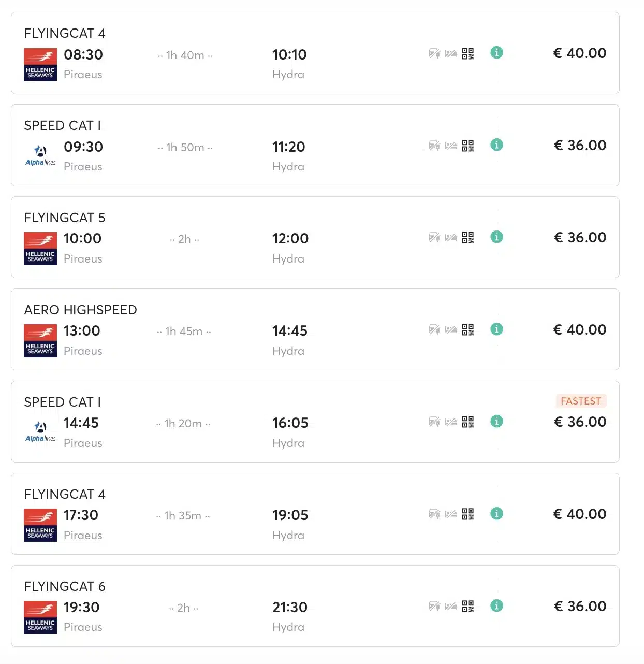Open info for the 08:30 FLYINGCAT 4 ferry
The width and height of the screenshot is (644, 664).
496,53
